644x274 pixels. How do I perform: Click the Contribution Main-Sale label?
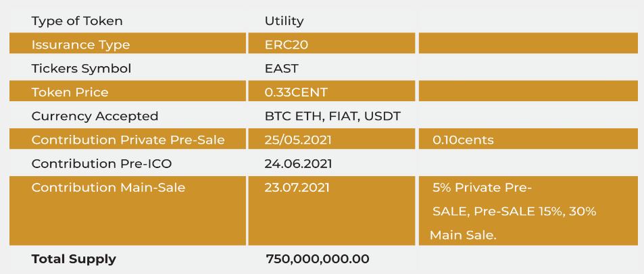[108, 188]
